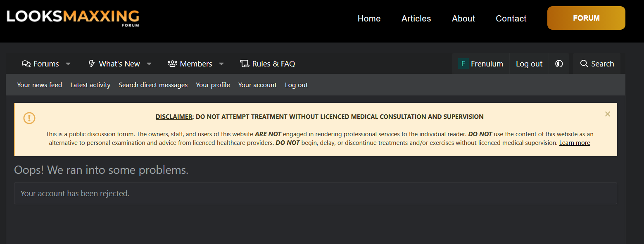Expand the Forums dropdown arrow

point(68,64)
